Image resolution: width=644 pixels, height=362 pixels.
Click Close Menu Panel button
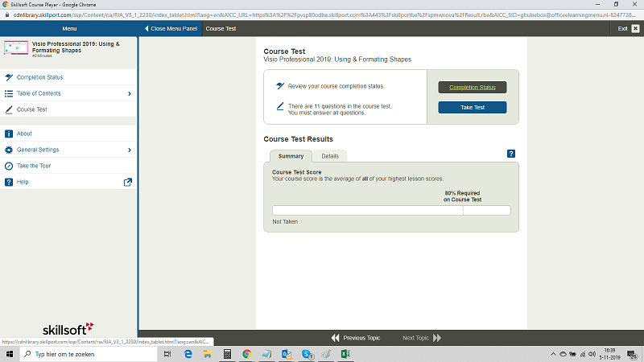pos(171,29)
